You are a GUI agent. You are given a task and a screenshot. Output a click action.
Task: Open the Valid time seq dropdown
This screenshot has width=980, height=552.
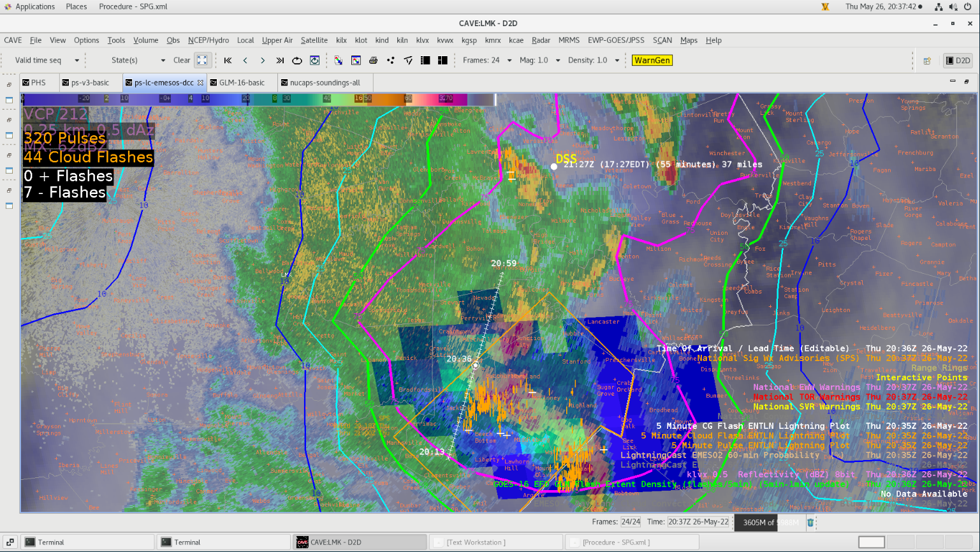77,60
